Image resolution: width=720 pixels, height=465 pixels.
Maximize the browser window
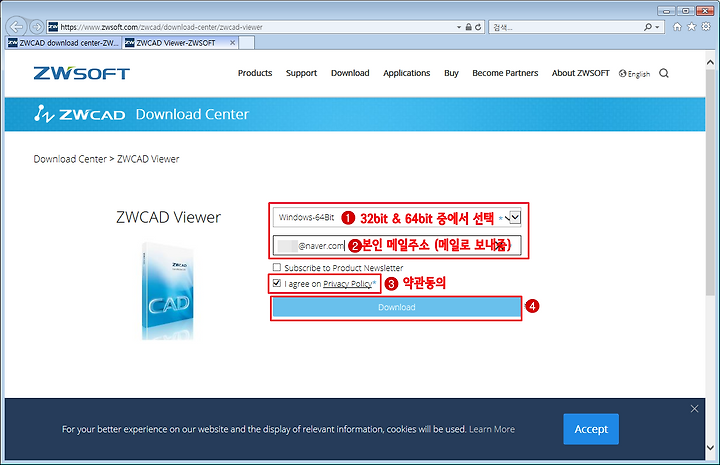coord(685,11)
